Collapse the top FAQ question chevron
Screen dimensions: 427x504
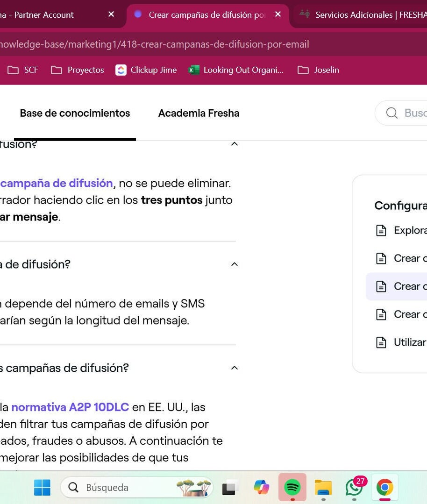point(235,144)
